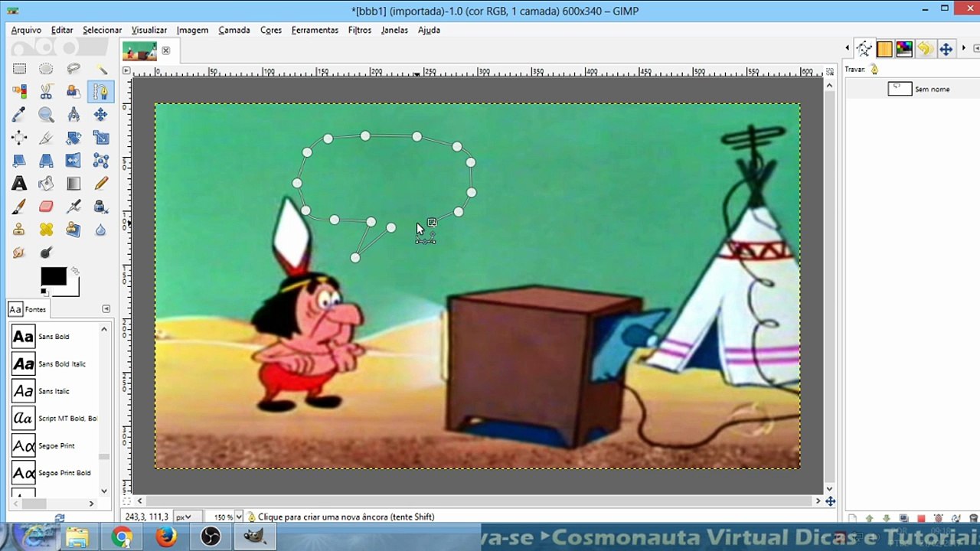The width and height of the screenshot is (980, 551).
Task: Activate the Scissors Select tool
Action: (46, 92)
